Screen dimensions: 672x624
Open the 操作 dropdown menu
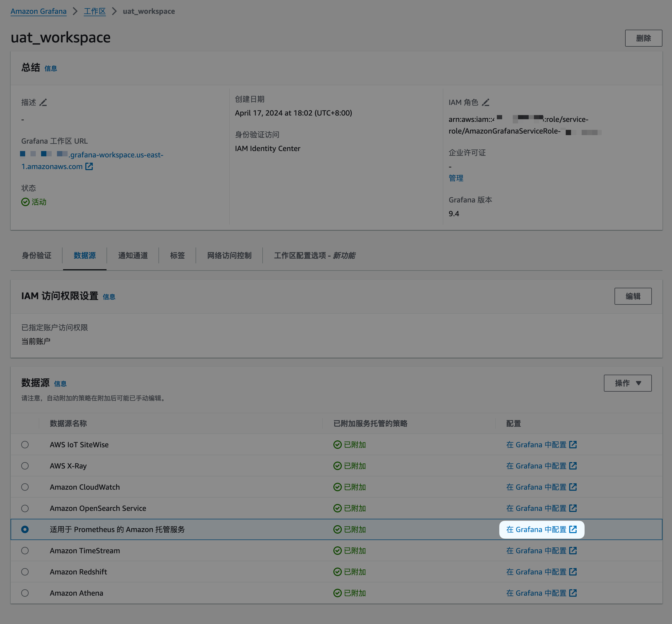pyautogui.click(x=627, y=383)
